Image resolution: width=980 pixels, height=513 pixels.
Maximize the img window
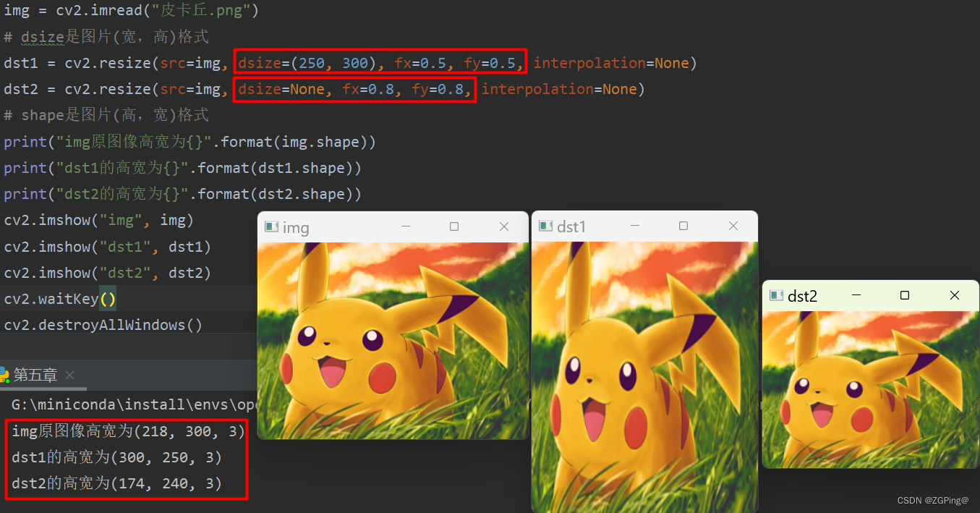(454, 226)
